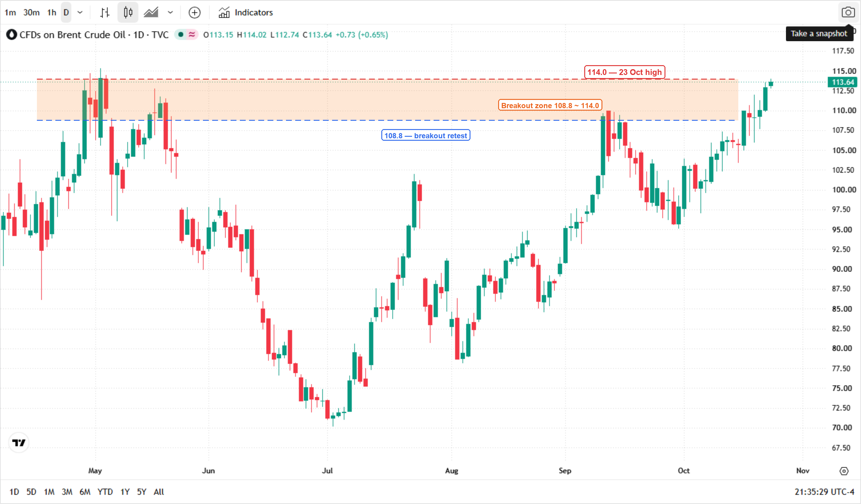Click the 117.50 price scale label
Viewport: 861px width, 504px height.
843,51
